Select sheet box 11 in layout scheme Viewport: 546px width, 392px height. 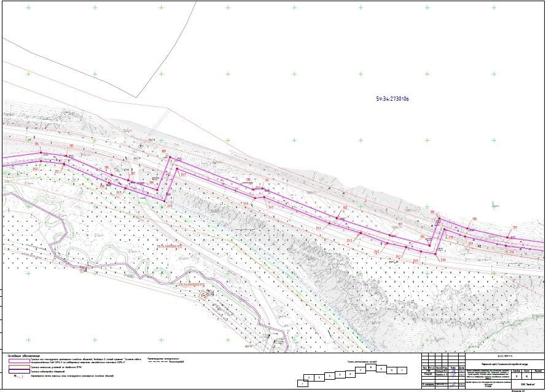click(x=402, y=370)
